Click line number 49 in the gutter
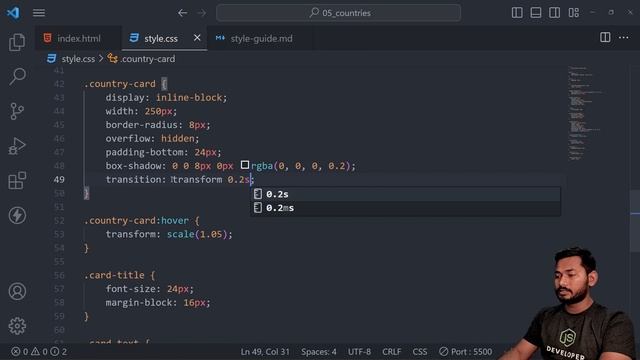This screenshot has height=360, width=640. (x=59, y=180)
